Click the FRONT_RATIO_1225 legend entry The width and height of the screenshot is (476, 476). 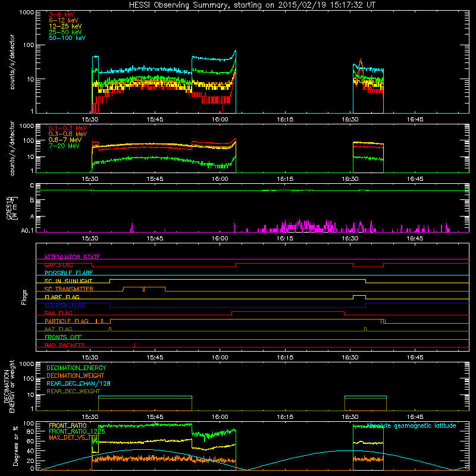point(77,431)
